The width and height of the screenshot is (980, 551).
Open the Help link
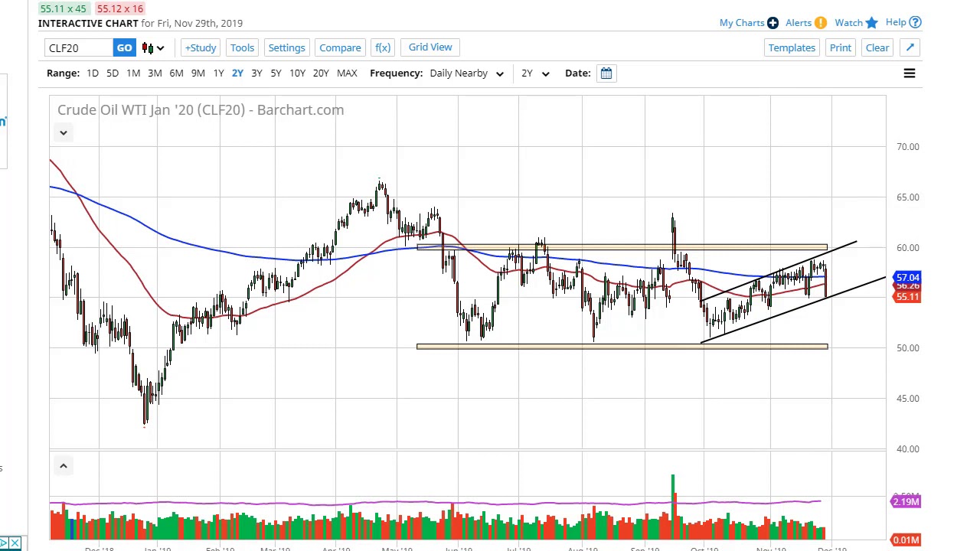(x=896, y=22)
